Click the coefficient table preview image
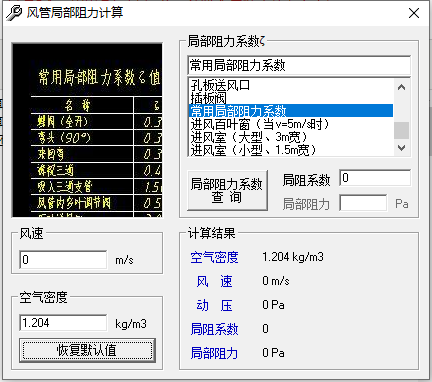Image resolution: width=432 pixels, height=382 pixels. (87, 130)
